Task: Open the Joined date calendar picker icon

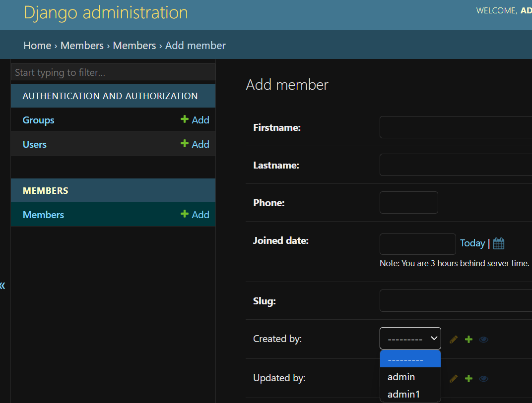Action: (498, 243)
